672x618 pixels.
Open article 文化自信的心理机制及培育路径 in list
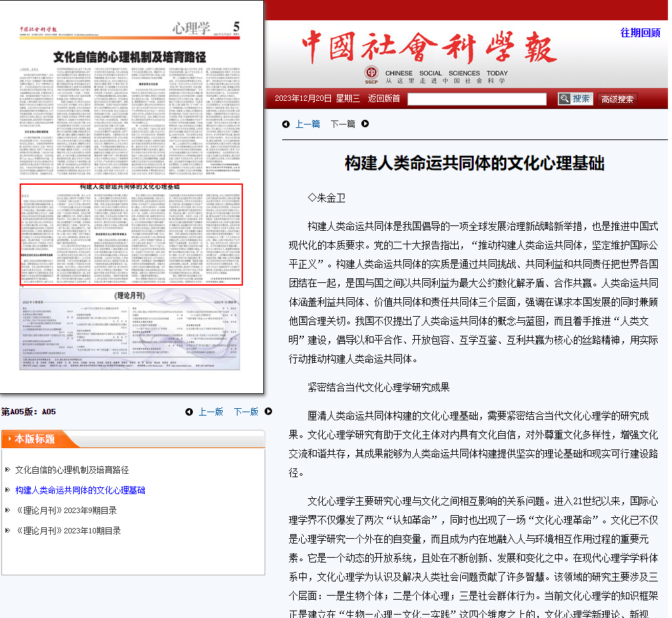pyautogui.click(x=72, y=470)
